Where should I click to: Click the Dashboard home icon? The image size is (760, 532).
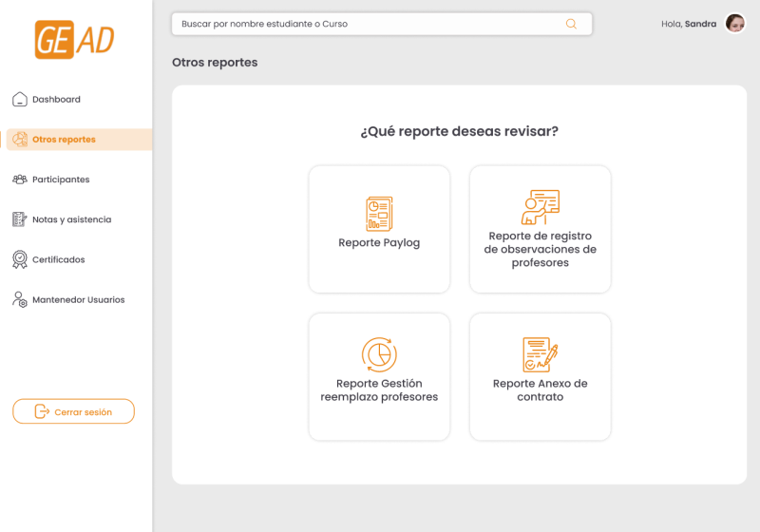point(19,99)
